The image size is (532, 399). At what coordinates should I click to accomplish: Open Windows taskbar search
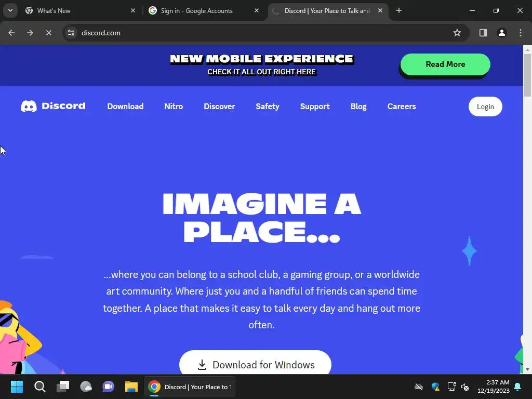coord(39,387)
